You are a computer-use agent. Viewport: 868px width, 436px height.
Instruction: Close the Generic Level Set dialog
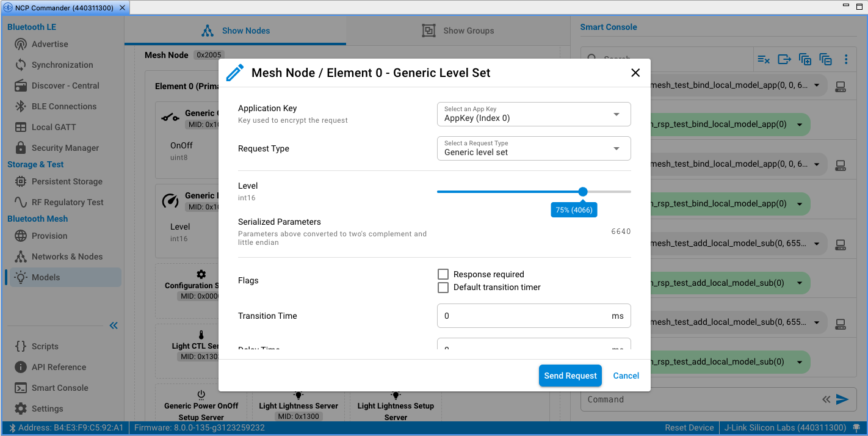click(635, 73)
